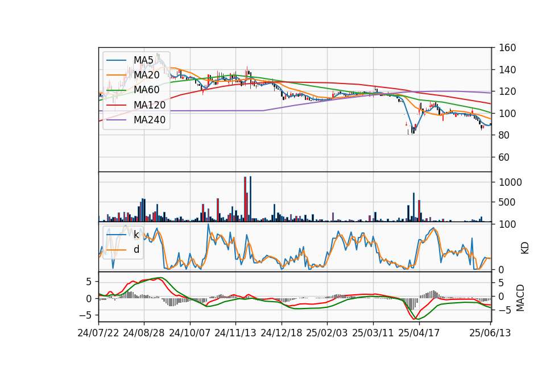The image size is (546, 392).
Task: Click the 500 volume axis tick
Action: [x=507, y=202]
